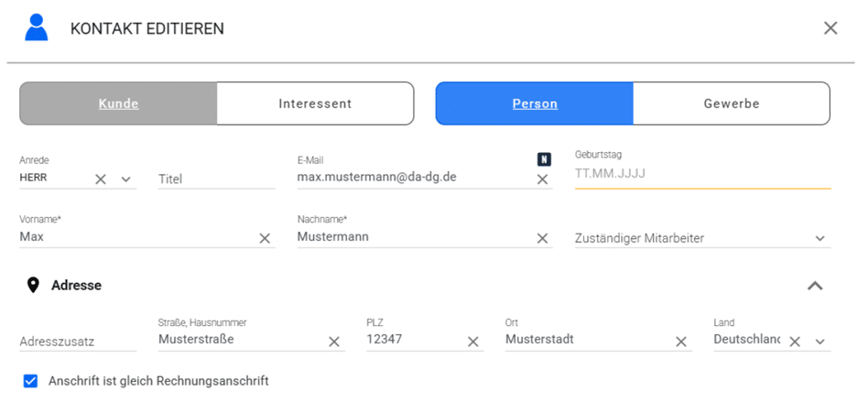Screen dimensions: 868x402
Task: Select the Kunde tab
Action: pyautogui.click(x=118, y=103)
